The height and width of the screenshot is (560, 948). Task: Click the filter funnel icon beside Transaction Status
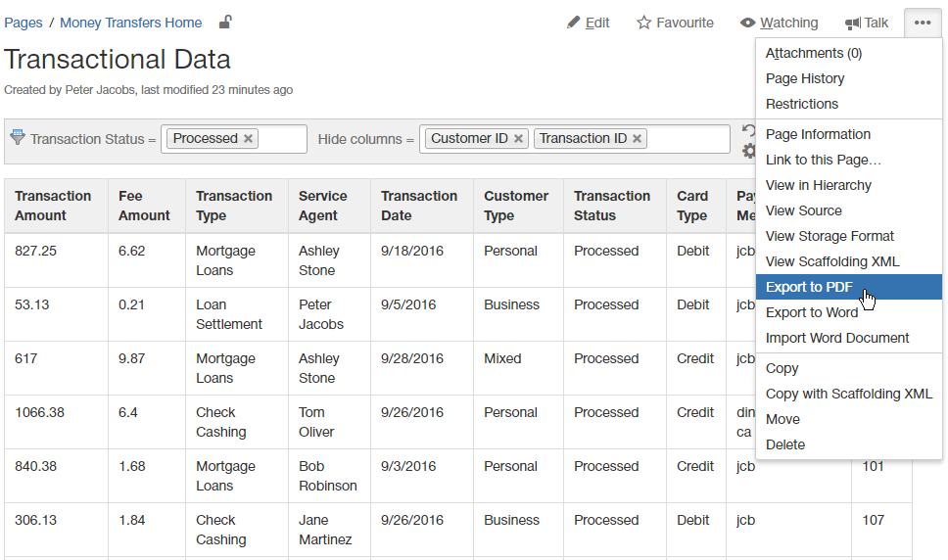(x=17, y=138)
